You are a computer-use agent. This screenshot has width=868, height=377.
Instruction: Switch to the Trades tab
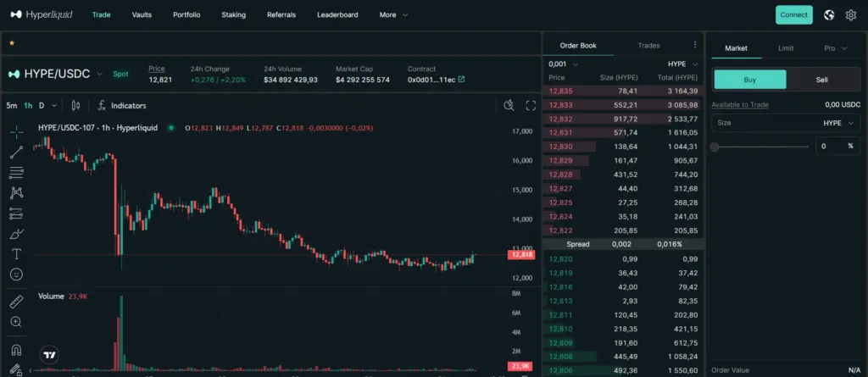[x=648, y=46]
